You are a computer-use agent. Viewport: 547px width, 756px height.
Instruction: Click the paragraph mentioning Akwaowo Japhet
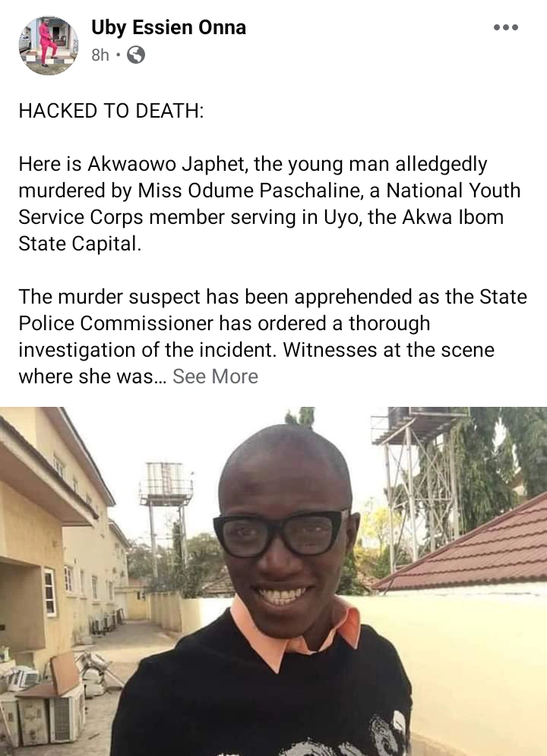[270, 204]
